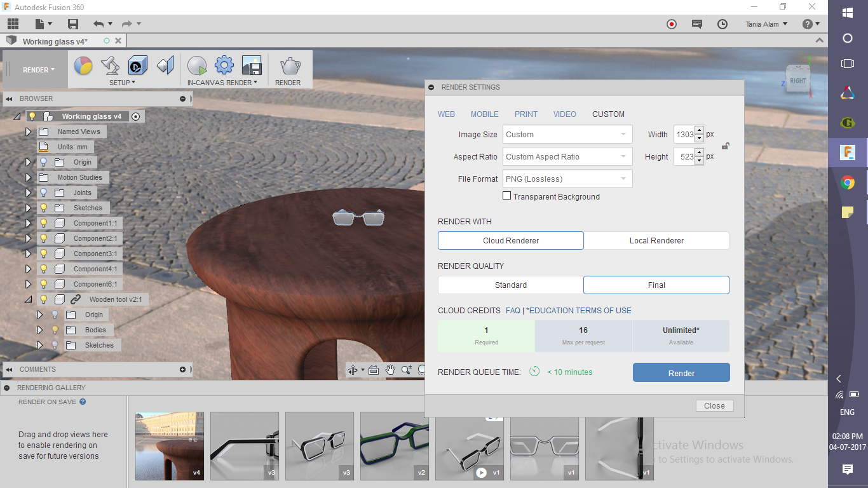Image resolution: width=868 pixels, height=488 pixels.
Task: Open Scene Settings lamp icon
Action: (111, 65)
